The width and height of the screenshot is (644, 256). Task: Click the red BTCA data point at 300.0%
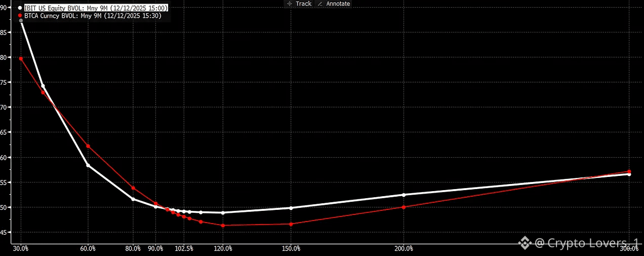pyautogui.click(x=629, y=172)
